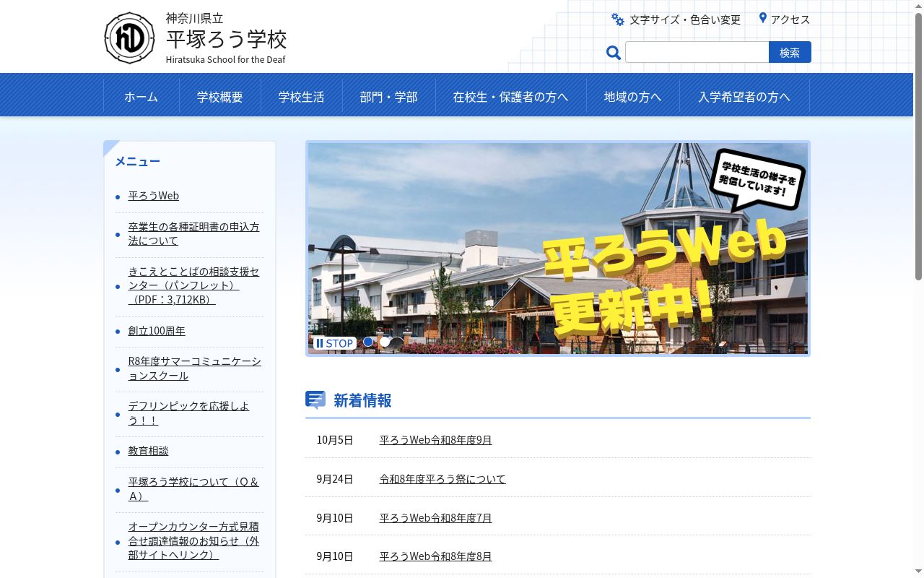This screenshot has height=578, width=924.
Task: Click the 平塚ろう学校 site title text
Action: coord(227,39)
